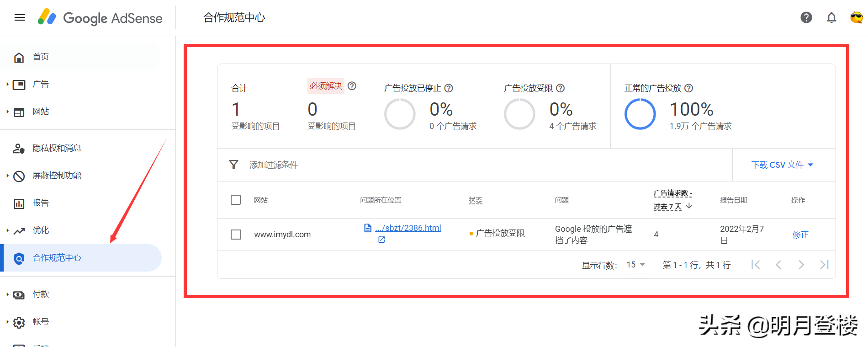
Task: Click the sites icon beside 网站
Action: pos(19,112)
